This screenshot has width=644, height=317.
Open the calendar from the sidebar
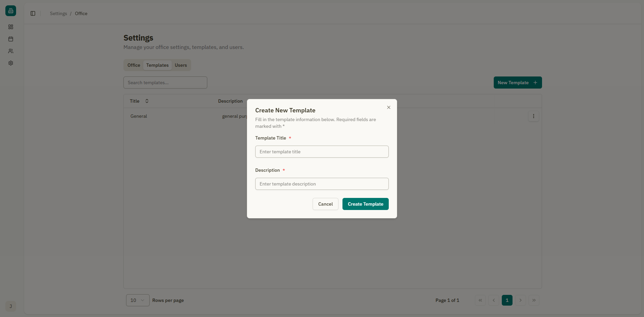tap(10, 39)
